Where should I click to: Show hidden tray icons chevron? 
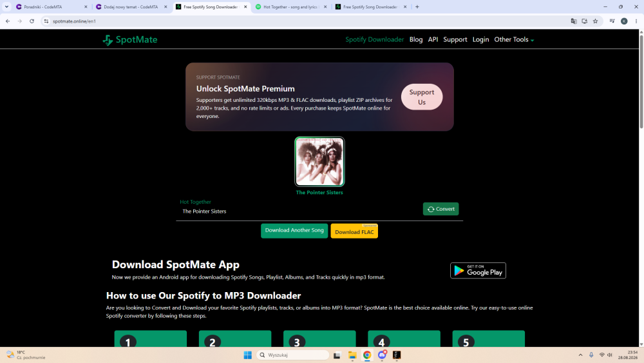coord(580,355)
